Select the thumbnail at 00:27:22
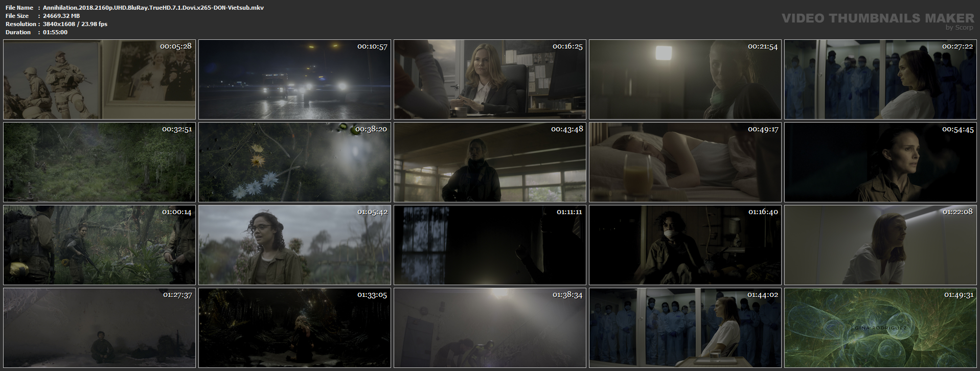This screenshot has width=980, height=371. (x=880, y=79)
